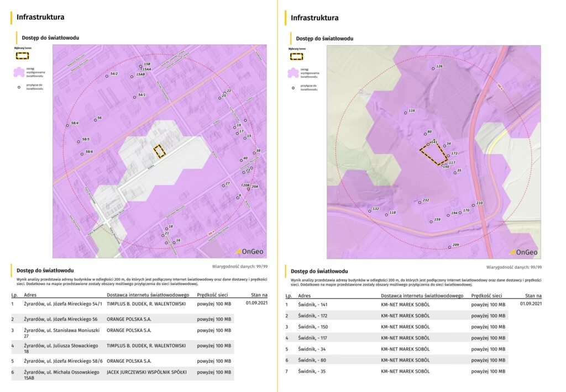Image resolution: width=566 pixels, height=392 pixels.
Task: Click the fiber point labeled 209
Action: pos(449,247)
